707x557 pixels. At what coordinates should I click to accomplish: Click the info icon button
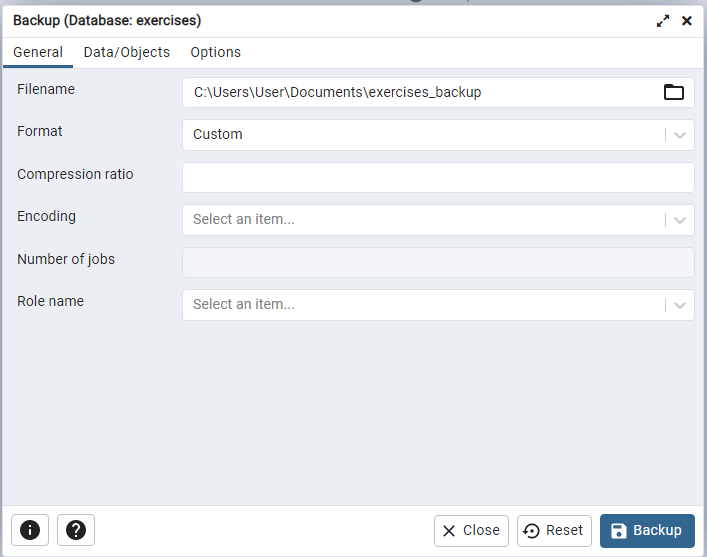pyautogui.click(x=30, y=530)
